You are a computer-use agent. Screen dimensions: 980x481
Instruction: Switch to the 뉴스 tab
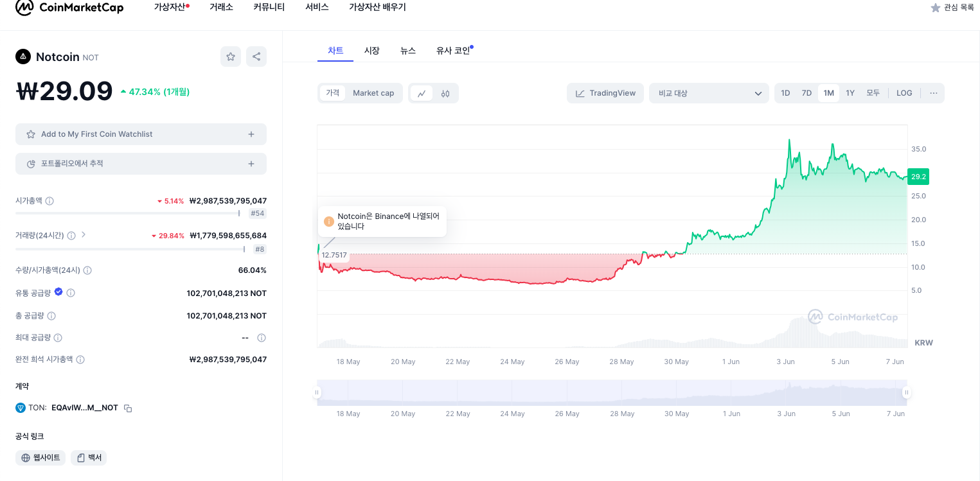[x=408, y=50]
